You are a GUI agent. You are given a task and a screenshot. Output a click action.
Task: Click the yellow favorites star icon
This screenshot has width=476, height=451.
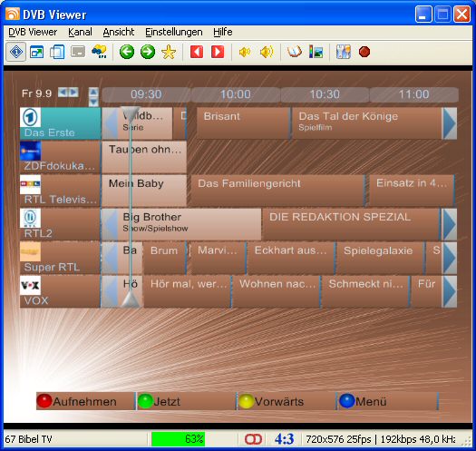pyautogui.click(x=169, y=52)
